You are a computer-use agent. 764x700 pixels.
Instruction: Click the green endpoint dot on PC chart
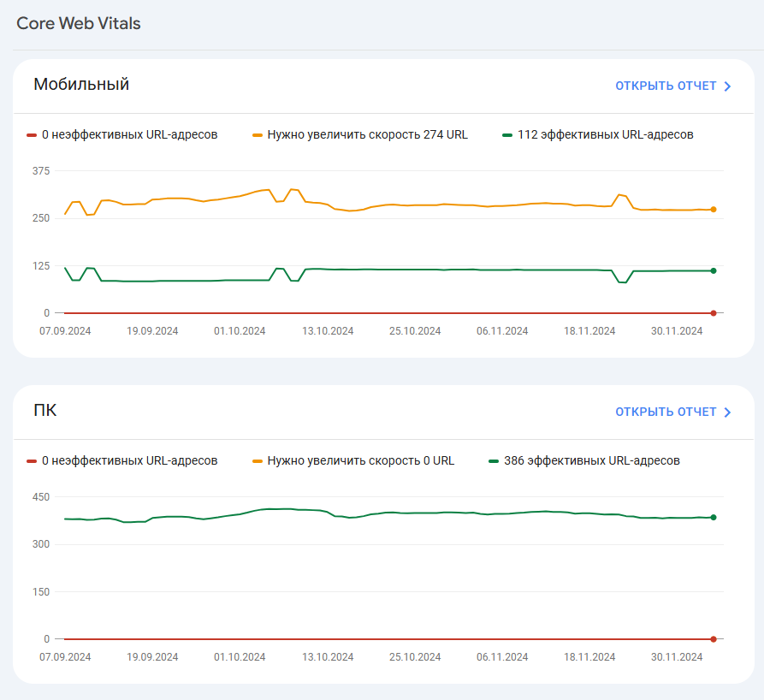pos(713,517)
